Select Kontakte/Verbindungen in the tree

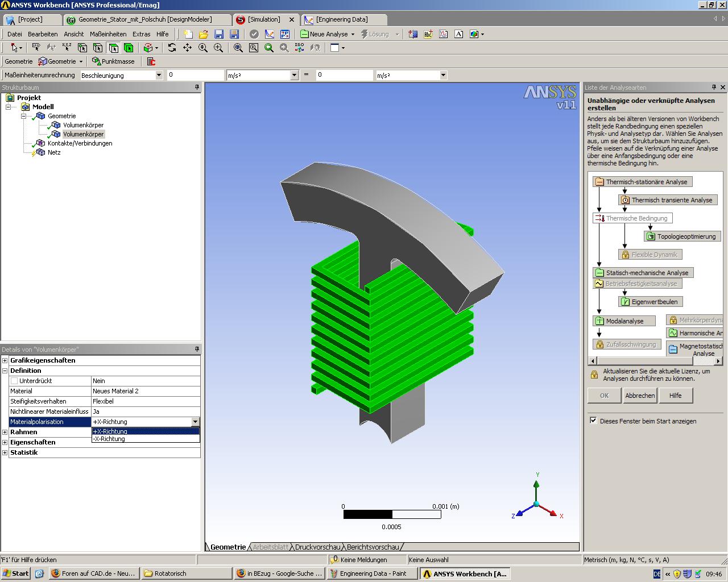pyautogui.click(x=80, y=143)
